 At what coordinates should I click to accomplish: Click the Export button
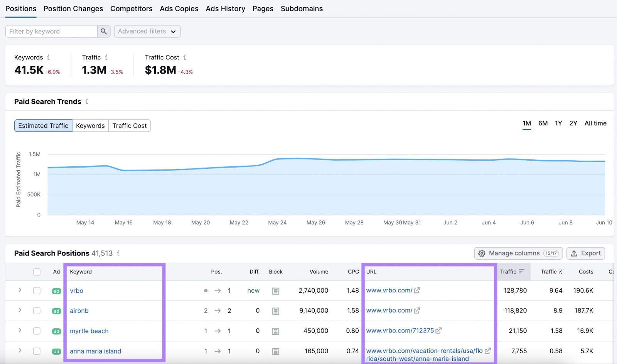point(585,253)
